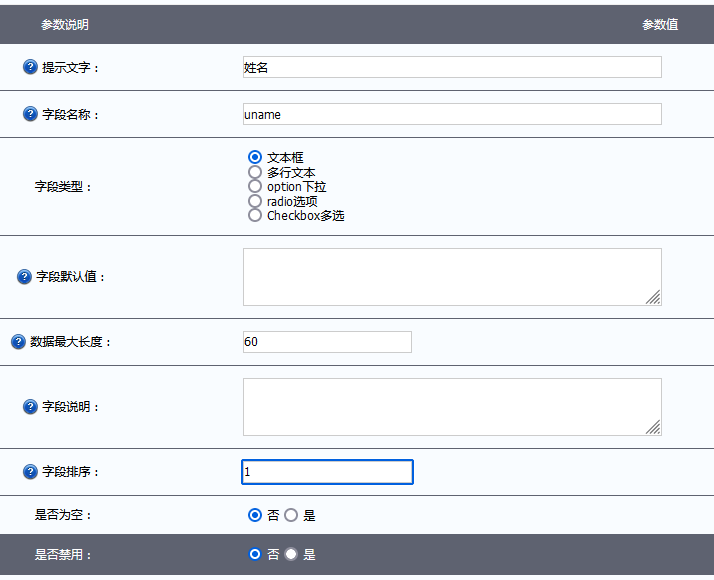714x580 pixels.
Task: Click the help icon beside 数据最大长度
Action: [x=18, y=342]
